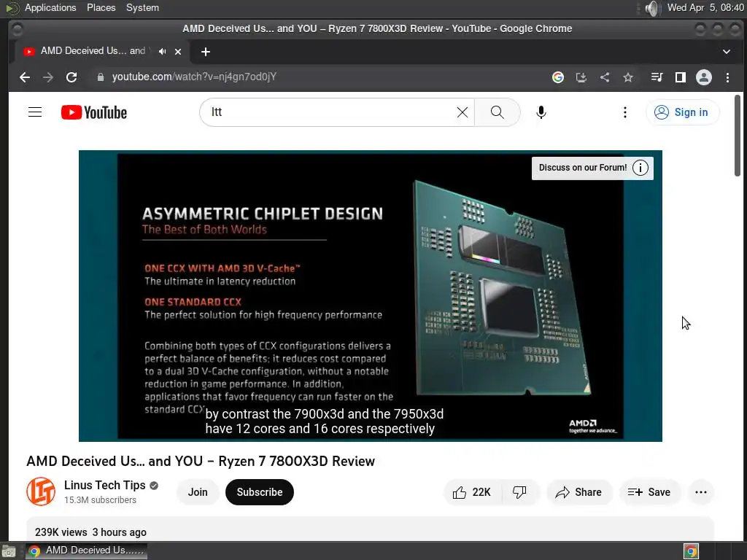Open the Places menu

point(101,7)
